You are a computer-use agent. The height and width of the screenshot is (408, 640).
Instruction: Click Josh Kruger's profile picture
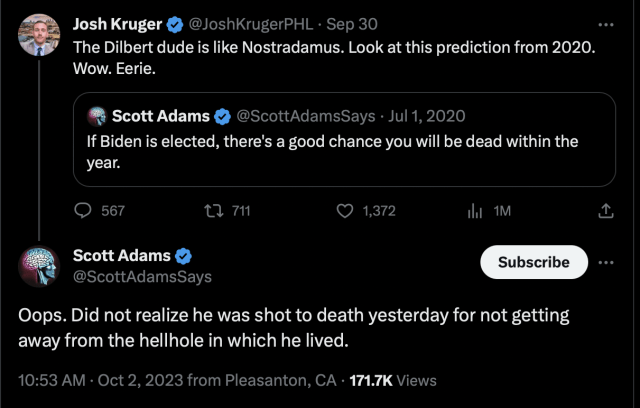pos(39,35)
